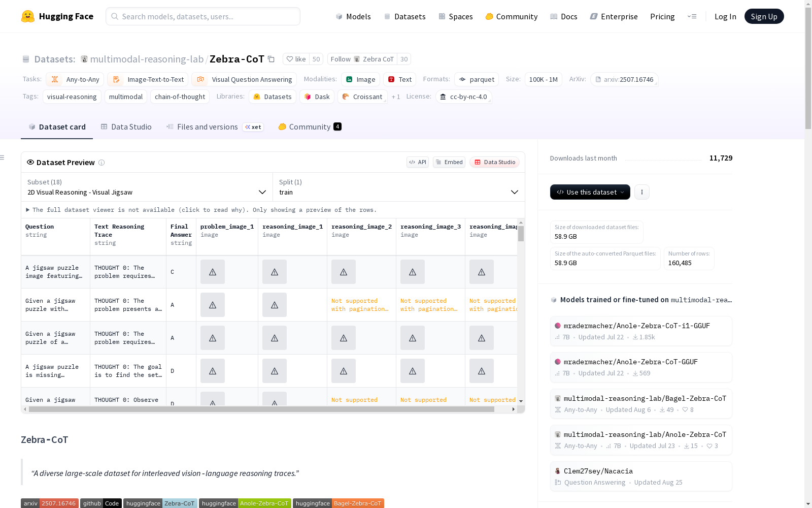Open the Image-Text-to-Text task tag
This screenshot has height=508, width=812.
(148, 79)
